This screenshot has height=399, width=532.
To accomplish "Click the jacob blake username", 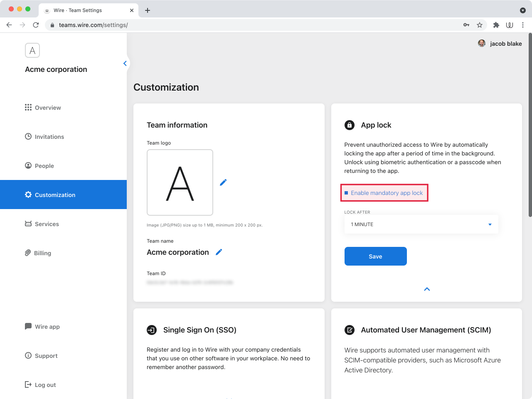I will (506, 44).
